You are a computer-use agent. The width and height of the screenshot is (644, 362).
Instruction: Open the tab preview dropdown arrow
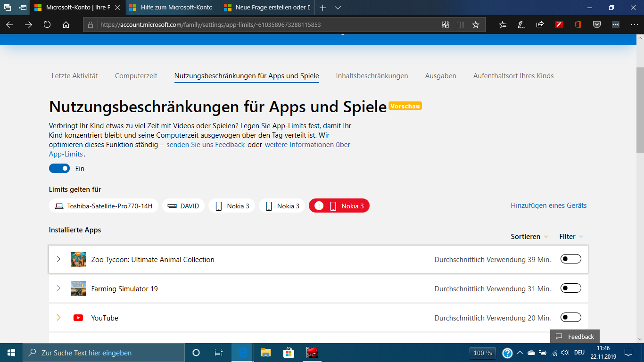[338, 8]
